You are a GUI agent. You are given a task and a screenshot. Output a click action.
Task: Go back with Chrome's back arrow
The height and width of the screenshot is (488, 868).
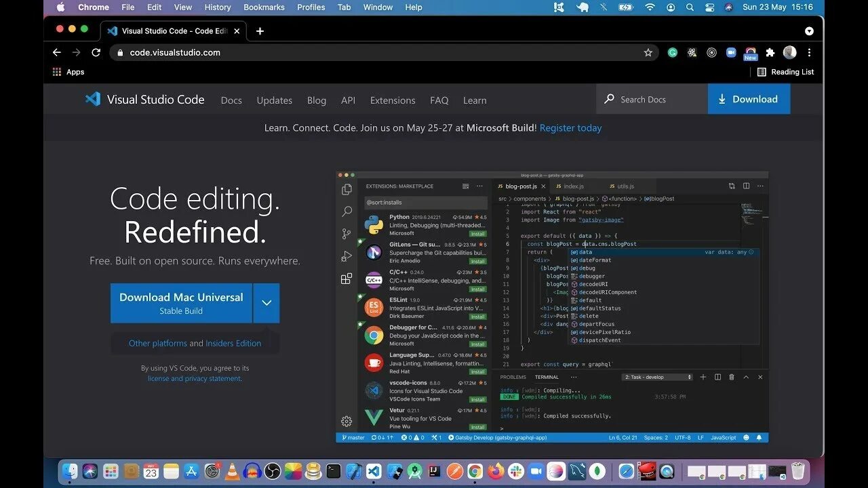point(57,52)
